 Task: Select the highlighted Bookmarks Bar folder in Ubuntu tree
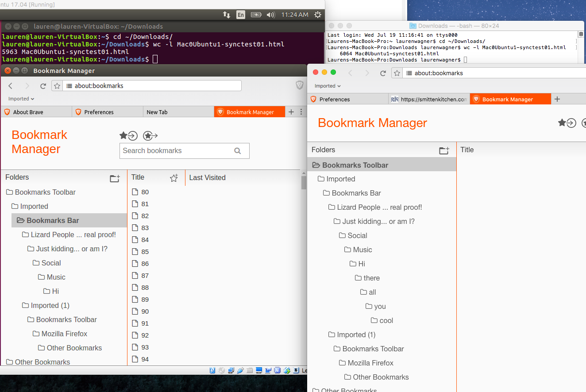point(69,220)
